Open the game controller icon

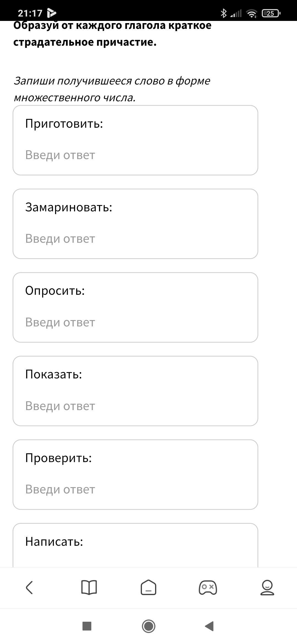tap(208, 588)
